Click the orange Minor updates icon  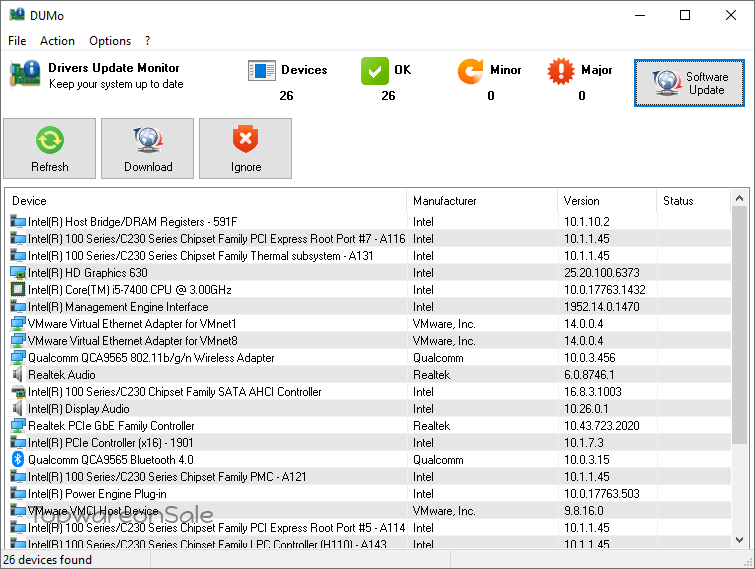470,71
